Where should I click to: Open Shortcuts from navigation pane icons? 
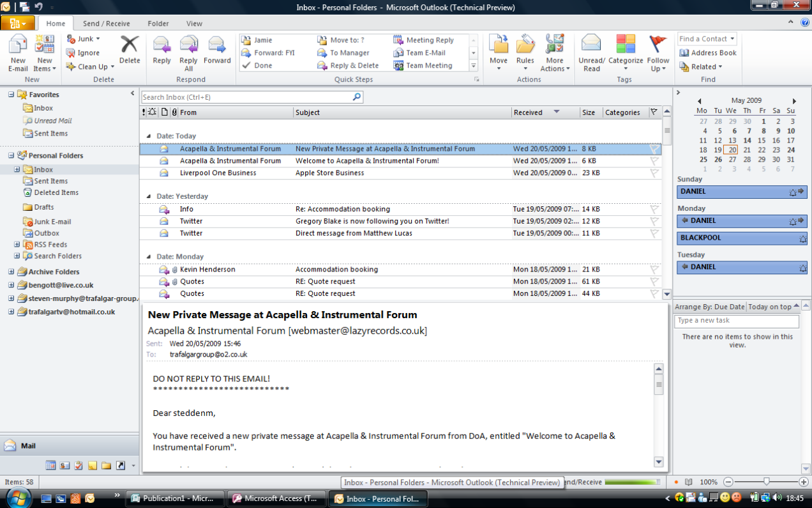[x=121, y=465]
